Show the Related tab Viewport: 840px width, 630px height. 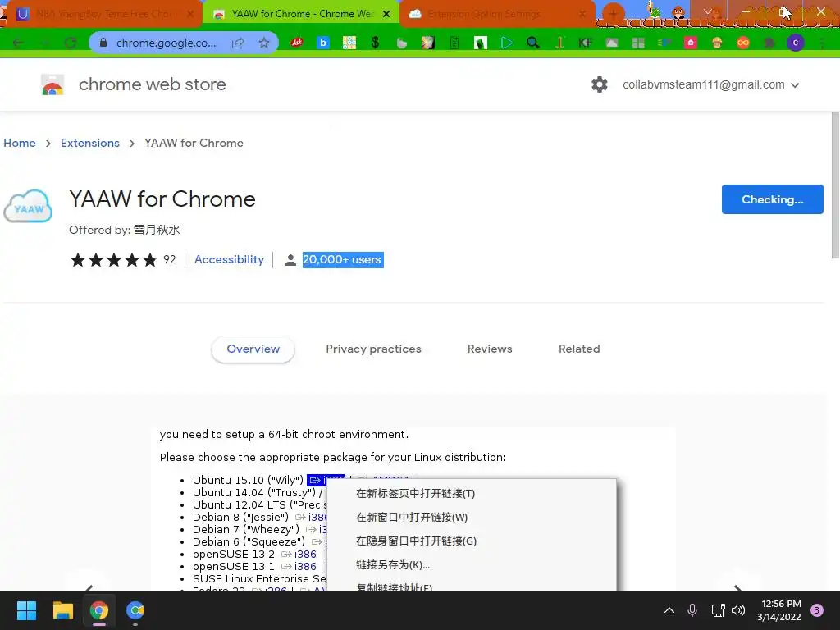pos(579,349)
